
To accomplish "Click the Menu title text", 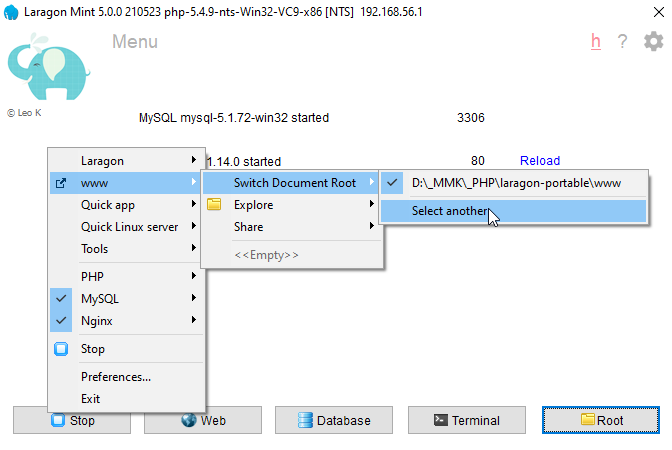I will tap(135, 42).
